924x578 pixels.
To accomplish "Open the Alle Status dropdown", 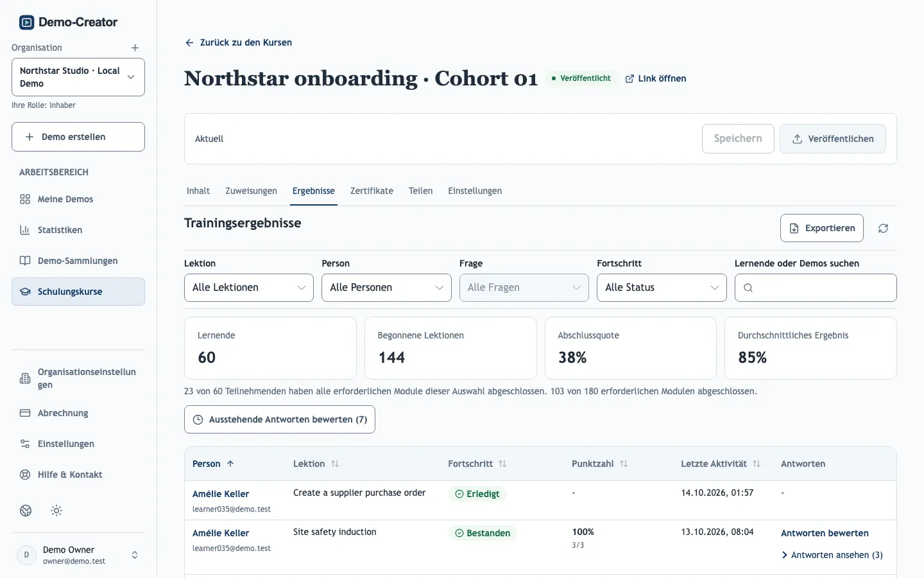I will click(x=662, y=288).
